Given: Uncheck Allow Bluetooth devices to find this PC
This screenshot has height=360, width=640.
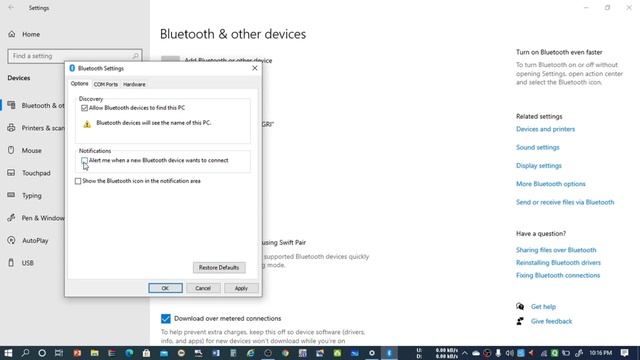Looking at the screenshot, I should pos(84,108).
